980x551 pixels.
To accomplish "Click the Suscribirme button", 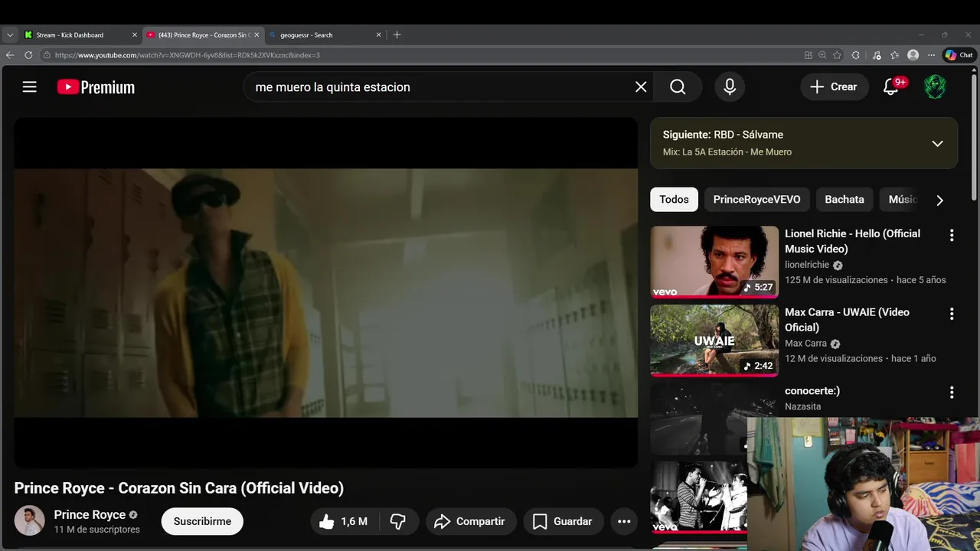I will (202, 521).
